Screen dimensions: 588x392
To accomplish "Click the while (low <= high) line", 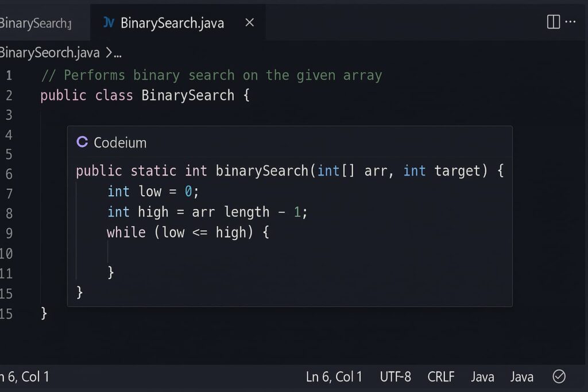I will tap(188, 232).
